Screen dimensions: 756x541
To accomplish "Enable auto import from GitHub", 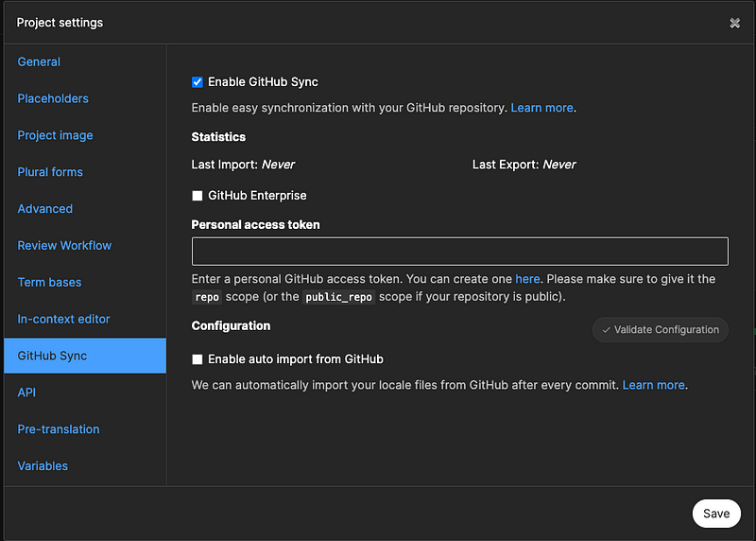I will (198, 359).
